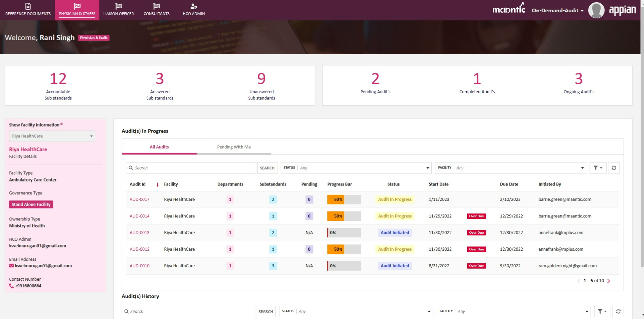This screenshot has width=644, height=319.
Task: Open audit AUD-0013 link
Action: pyautogui.click(x=140, y=232)
